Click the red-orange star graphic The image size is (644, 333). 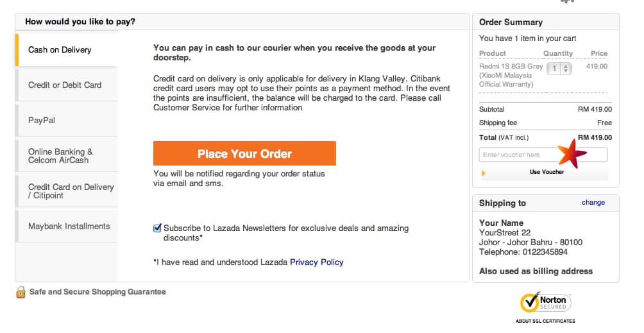tap(572, 154)
